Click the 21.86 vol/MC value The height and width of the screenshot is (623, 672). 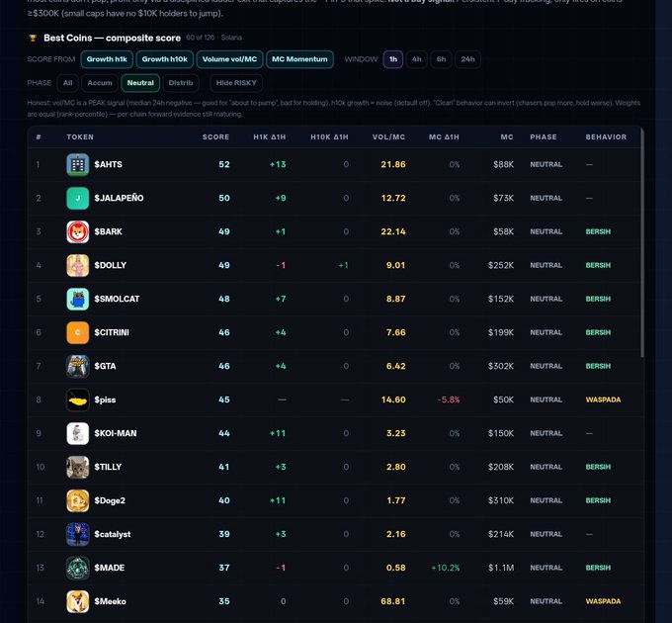click(393, 164)
